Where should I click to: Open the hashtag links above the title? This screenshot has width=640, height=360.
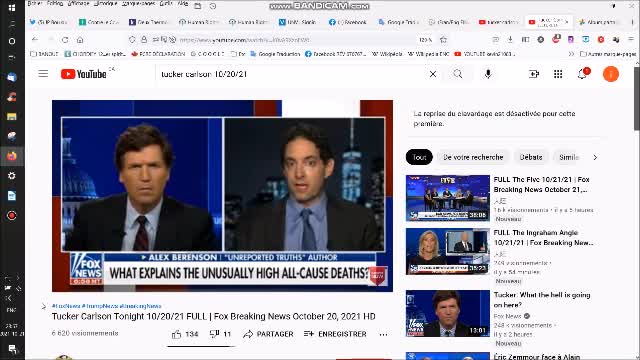(107, 306)
